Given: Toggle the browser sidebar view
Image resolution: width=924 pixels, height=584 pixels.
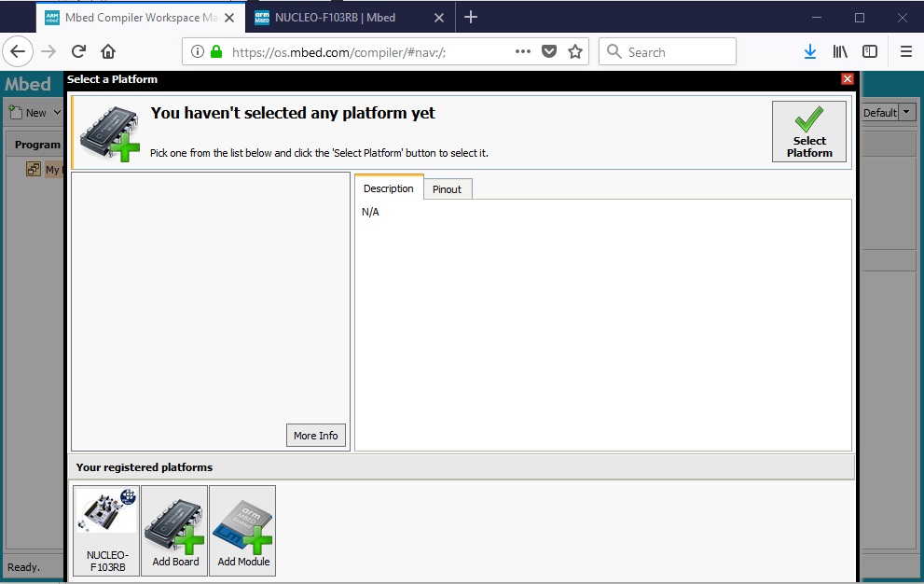Looking at the screenshot, I should coord(870,52).
